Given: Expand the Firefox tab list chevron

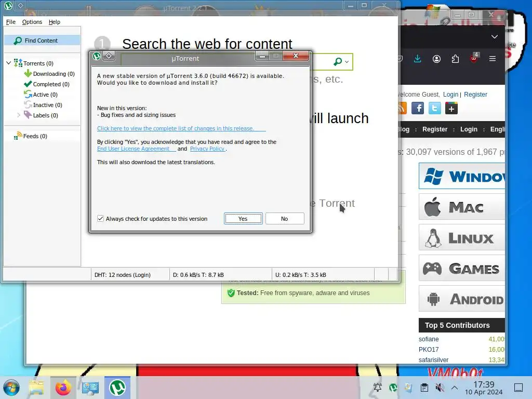Looking at the screenshot, I should pyautogui.click(x=495, y=37).
